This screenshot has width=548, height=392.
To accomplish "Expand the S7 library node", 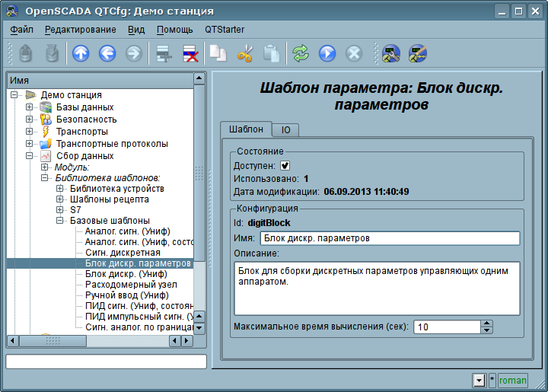I will [x=60, y=209].
